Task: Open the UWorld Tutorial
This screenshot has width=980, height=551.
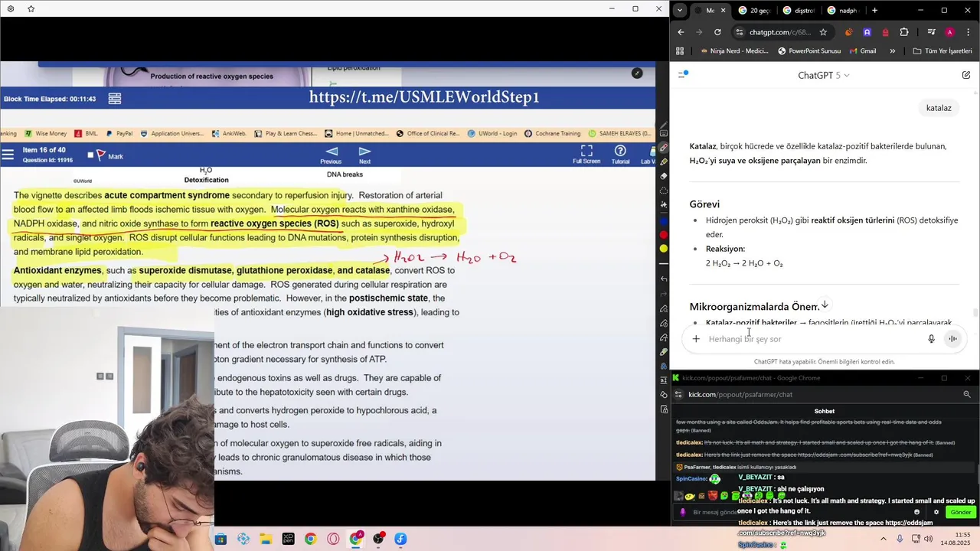Action: coord(620,155)
